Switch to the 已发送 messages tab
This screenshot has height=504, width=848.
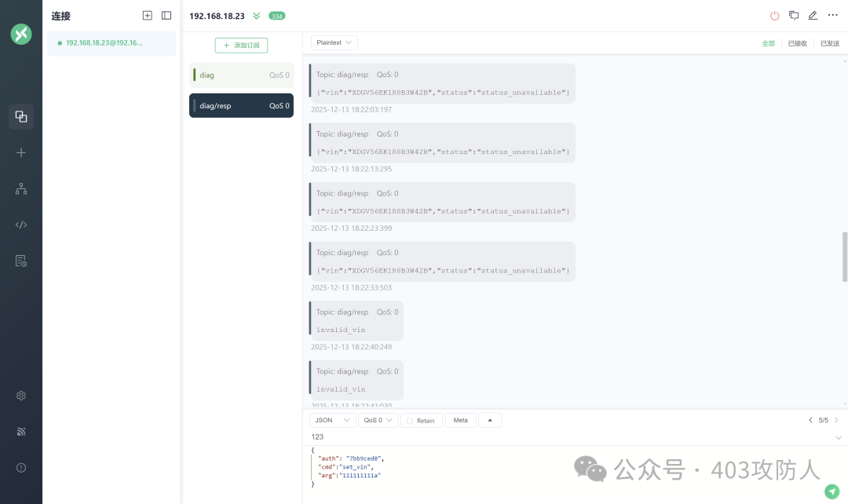[x=829, y=44]
